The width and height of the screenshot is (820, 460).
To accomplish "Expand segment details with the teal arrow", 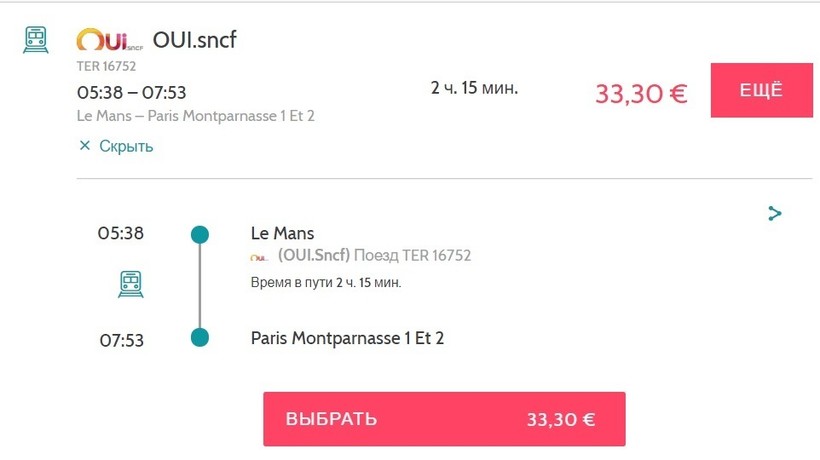I will (774, 213).
